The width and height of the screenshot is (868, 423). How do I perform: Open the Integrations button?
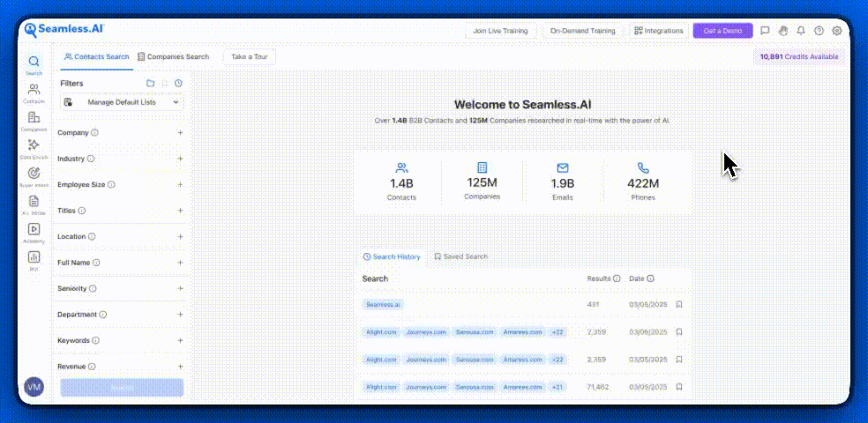pyautogui.click(x=659, y=31)
